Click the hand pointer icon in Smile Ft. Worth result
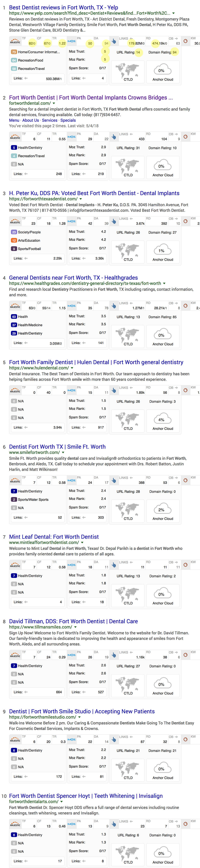 (x=114, y=480)
